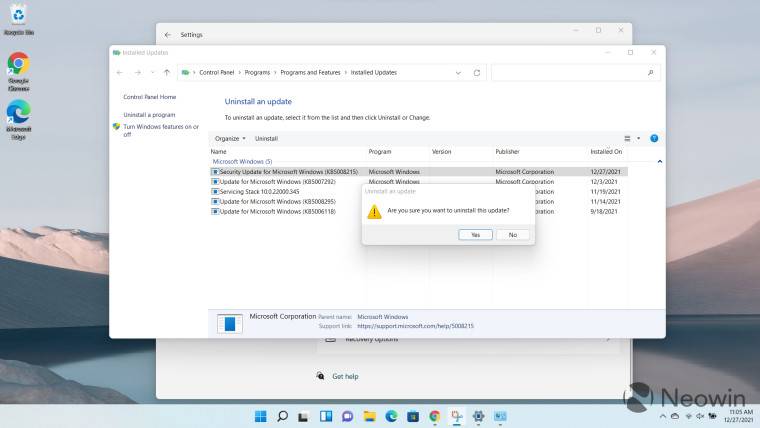Image resolution: width=760 pixels, height=428 pixels.
Task: Click the Settings window back arrow
Action: (x=168, y=34)
